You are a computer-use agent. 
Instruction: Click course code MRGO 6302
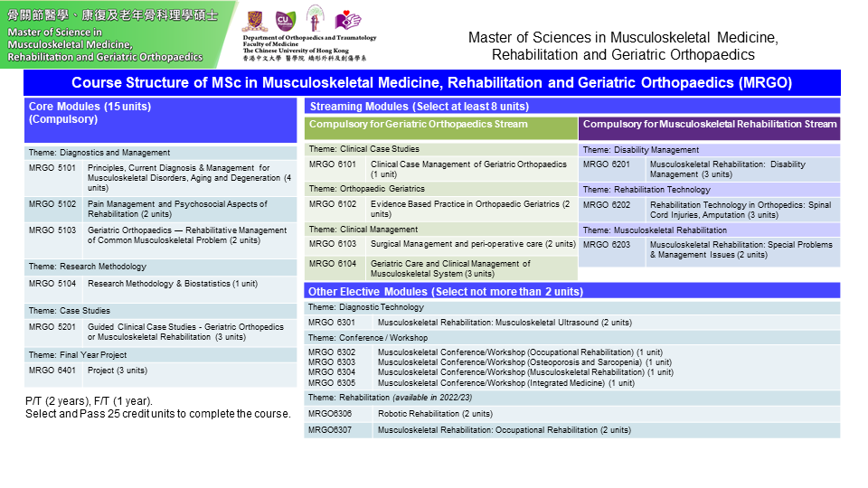[x=332, y=352]
